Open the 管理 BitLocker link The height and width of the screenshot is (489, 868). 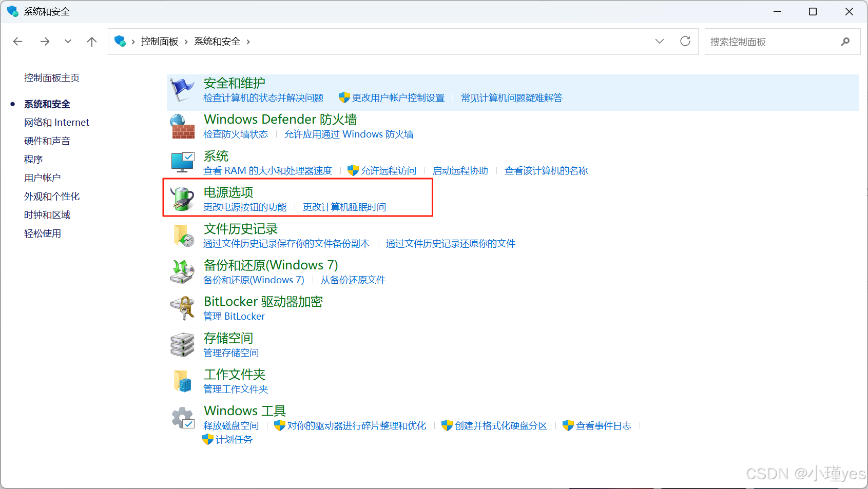[x=234, y=317]
